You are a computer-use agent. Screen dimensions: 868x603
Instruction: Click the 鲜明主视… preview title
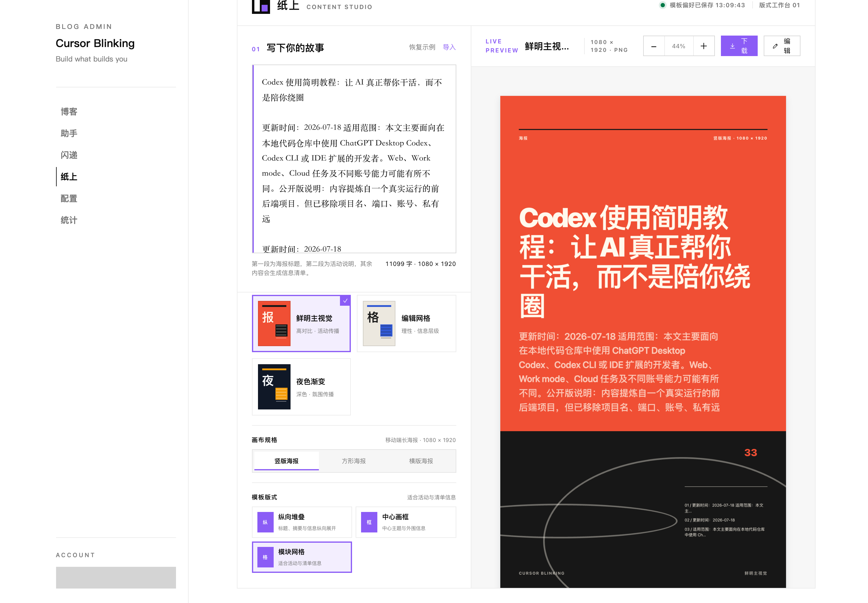pos(546,46)
